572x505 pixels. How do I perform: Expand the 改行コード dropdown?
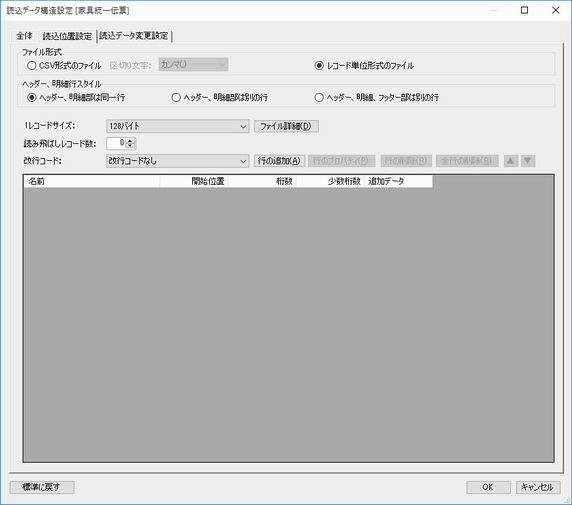[x=178, y=161]
